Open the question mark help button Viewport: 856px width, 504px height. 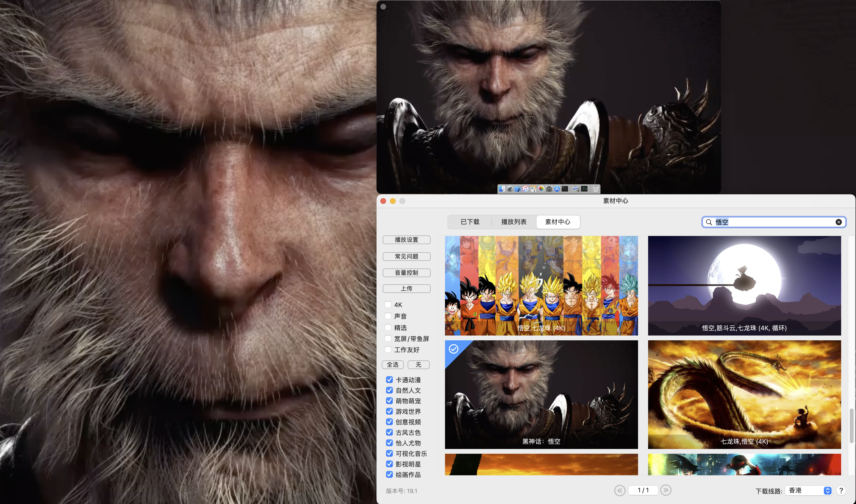(841, 491)
